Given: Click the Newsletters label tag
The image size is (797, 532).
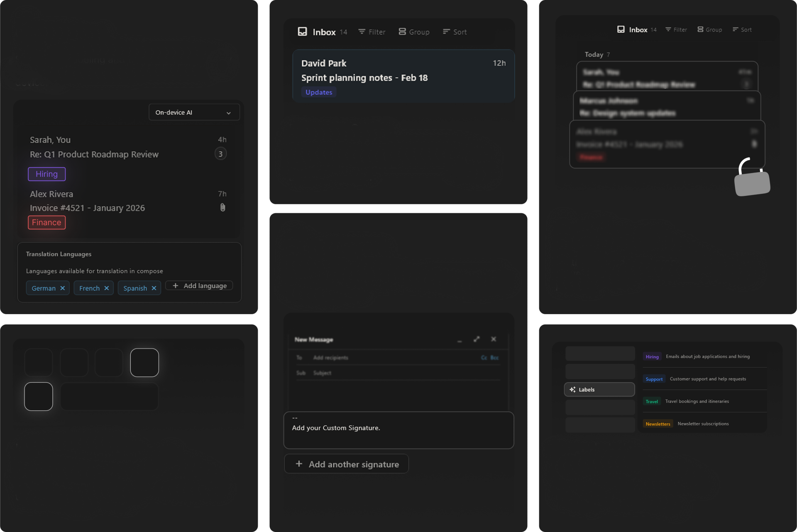Looking at the screenshot, I should [x=658, y=424].
